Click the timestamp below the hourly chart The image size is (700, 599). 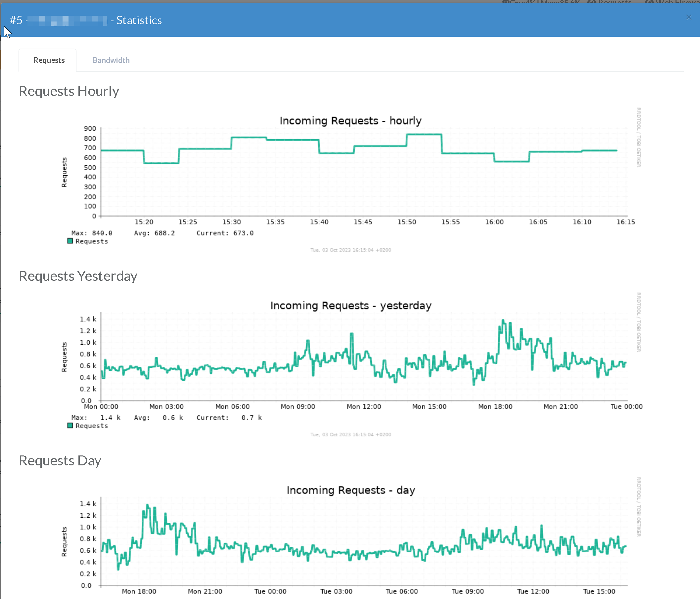pos(350,250)
